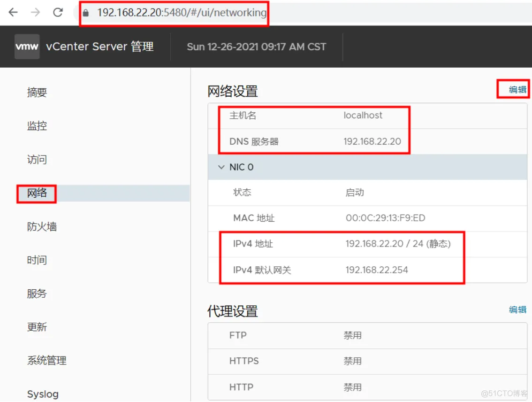
Task: Click the padlock icon in address bar
Action: tap(86, 13)
